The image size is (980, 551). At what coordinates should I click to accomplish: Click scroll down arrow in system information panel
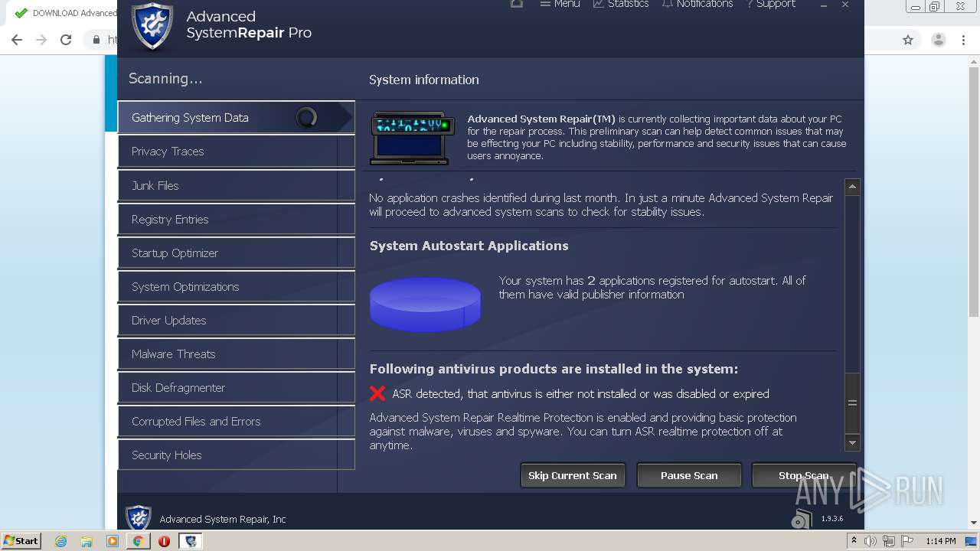pos(852,442)
